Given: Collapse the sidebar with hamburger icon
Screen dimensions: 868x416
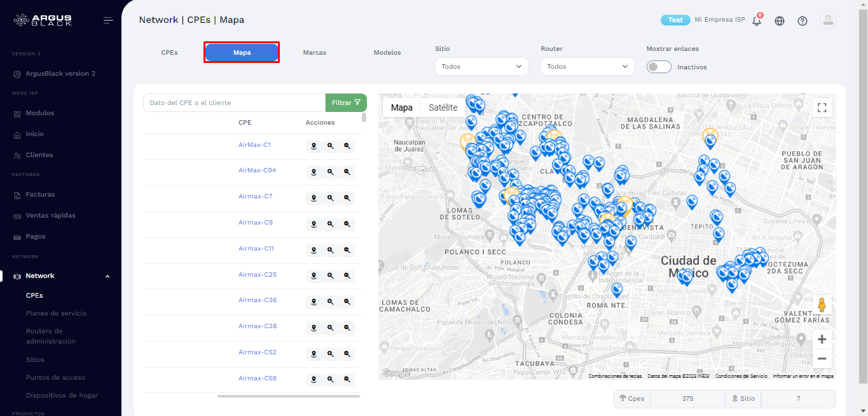Looking at the screenshot, I should click(108, 20).
